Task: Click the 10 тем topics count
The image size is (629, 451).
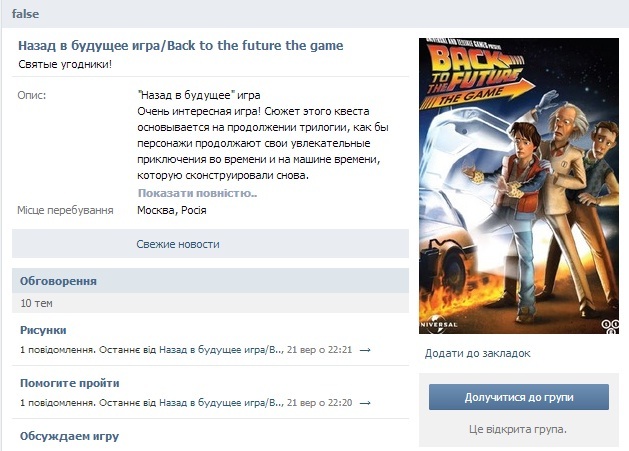Action: 36,303
